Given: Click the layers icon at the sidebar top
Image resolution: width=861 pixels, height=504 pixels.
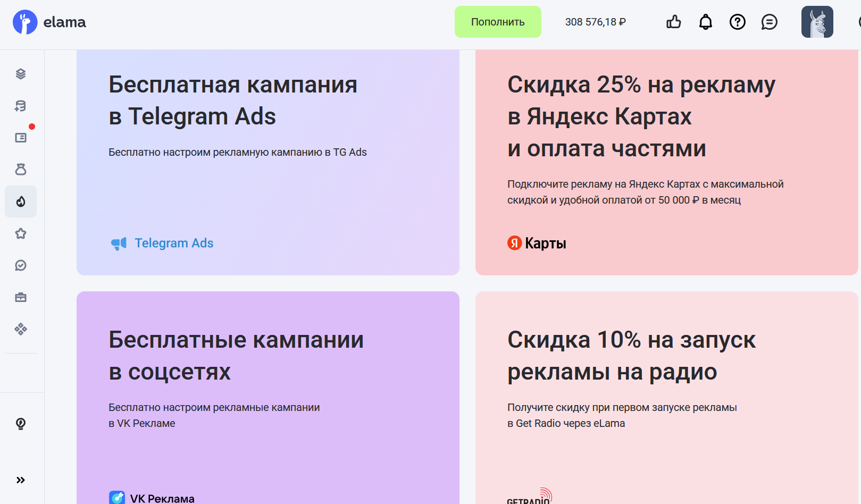Looking at the screenshot, I should tap(21, 74).
